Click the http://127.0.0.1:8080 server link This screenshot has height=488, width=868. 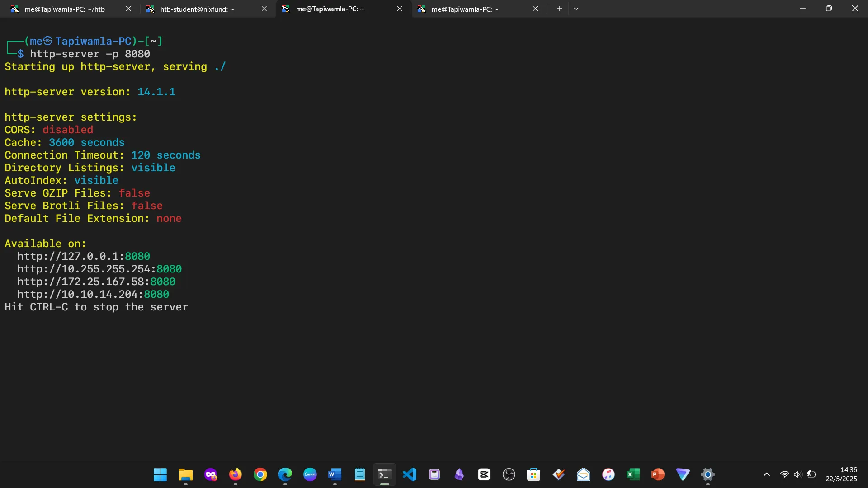click(84, 256)
